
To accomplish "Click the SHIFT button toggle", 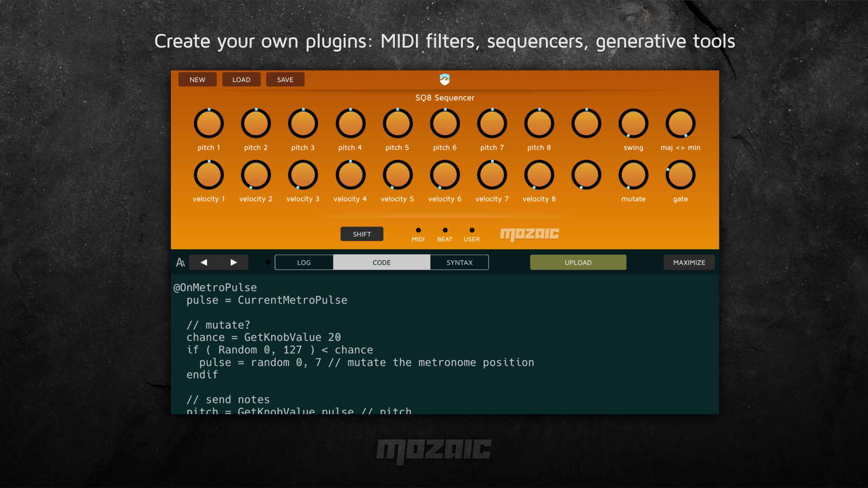I will click(362, 233).
